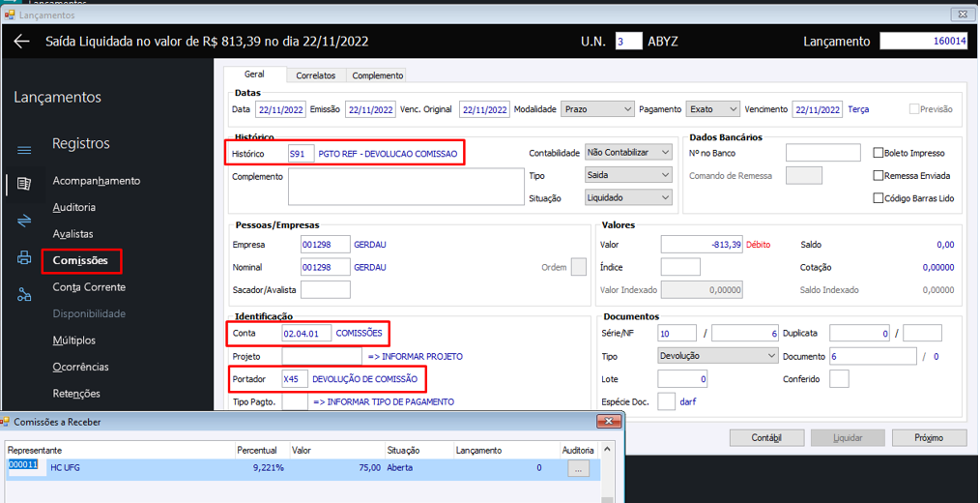Click the Liquidar button
980x503 pixels.
pyautogui.click(x=849, y=438)
